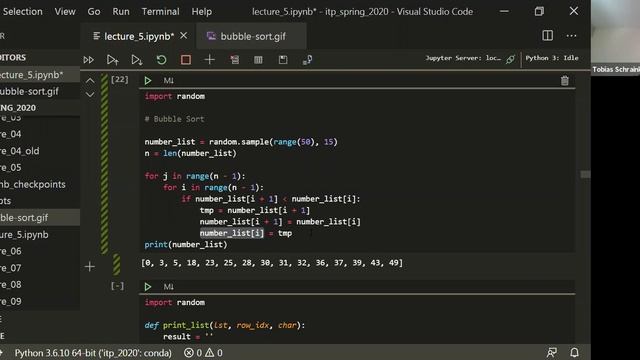Click the '# Bubble Sort' comment line
640x360 pixels.
coord(174,119)
